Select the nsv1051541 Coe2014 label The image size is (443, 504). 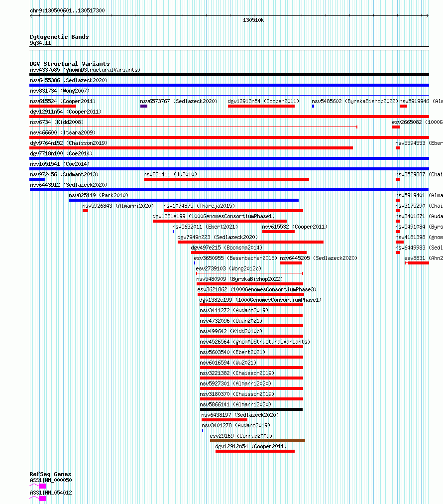(60, 164)
